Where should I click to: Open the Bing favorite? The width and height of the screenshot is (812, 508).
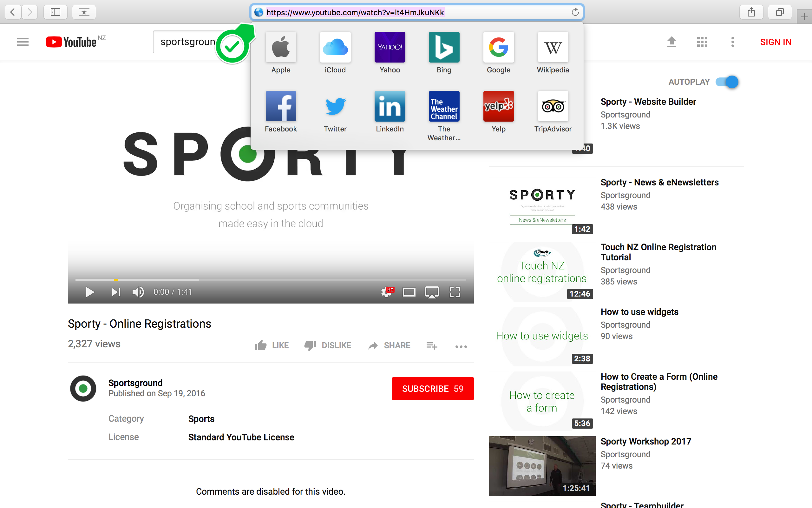[444, 53]
